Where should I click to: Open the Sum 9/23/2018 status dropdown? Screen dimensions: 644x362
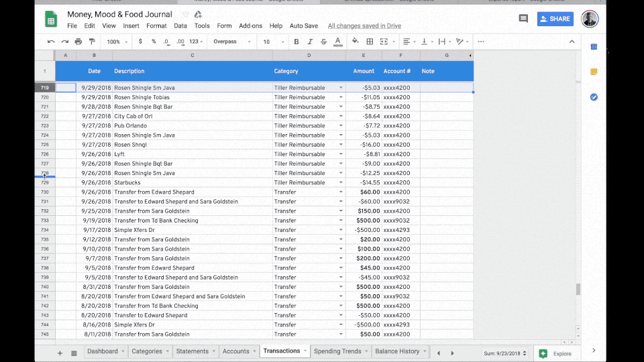tap(504, 353)
